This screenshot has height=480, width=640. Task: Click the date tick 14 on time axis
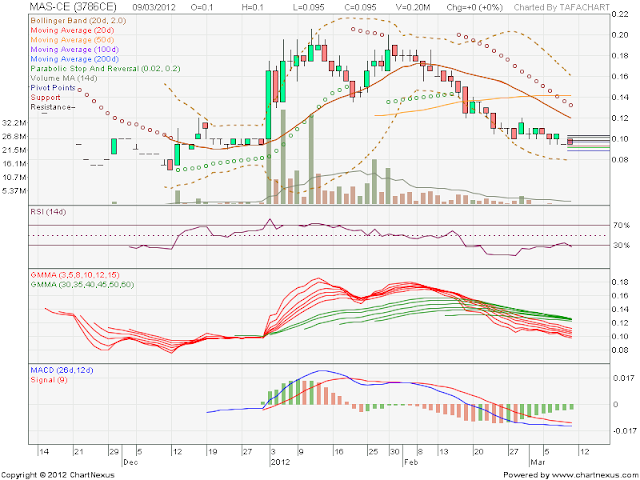[44, 452]
